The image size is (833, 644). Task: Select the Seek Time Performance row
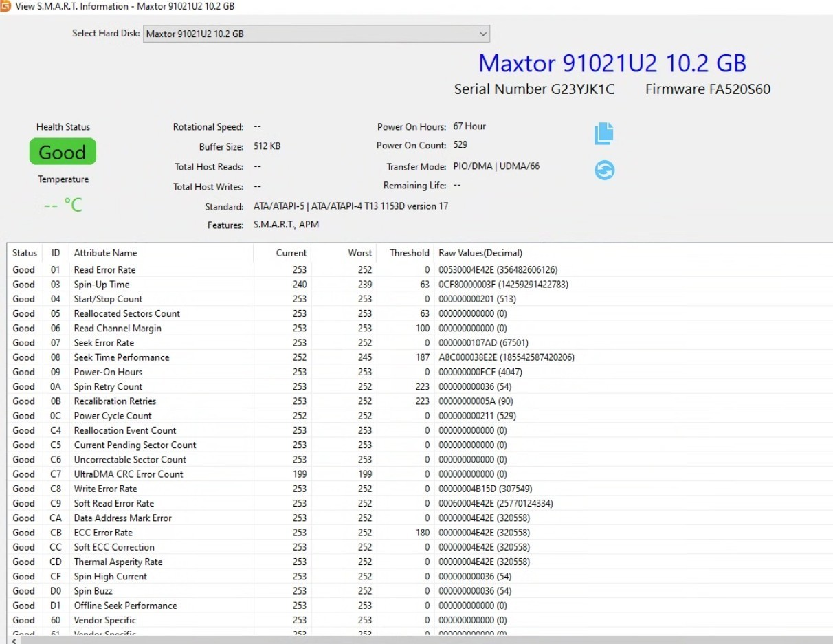(x=421, y=357)
